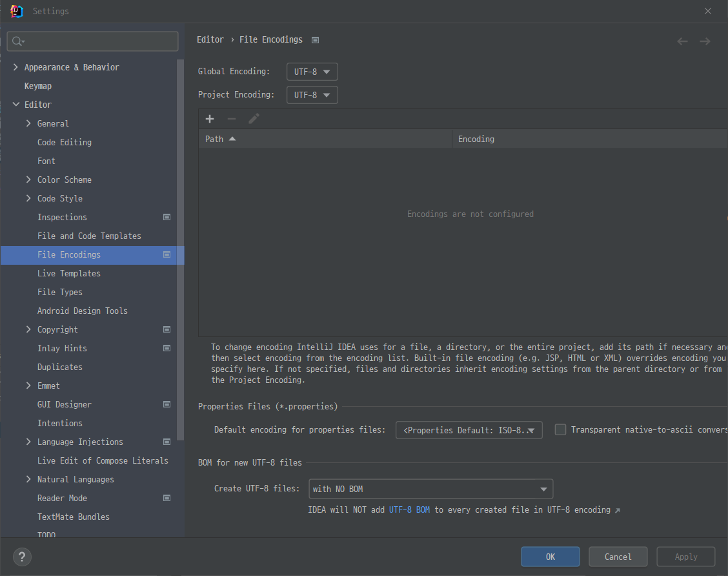Select Keymap in settings tree
The image size is (728, 576).
tap(38, 86)
